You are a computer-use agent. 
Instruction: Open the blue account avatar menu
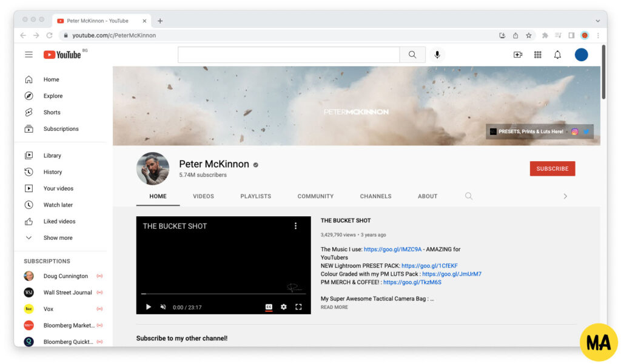pyautogui.click(x=581, y=55)
